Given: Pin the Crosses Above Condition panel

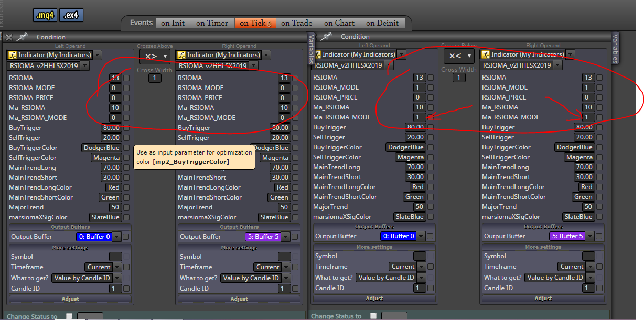Looking at the screenshot, I should pyautogui.click(x=22, y=37).
